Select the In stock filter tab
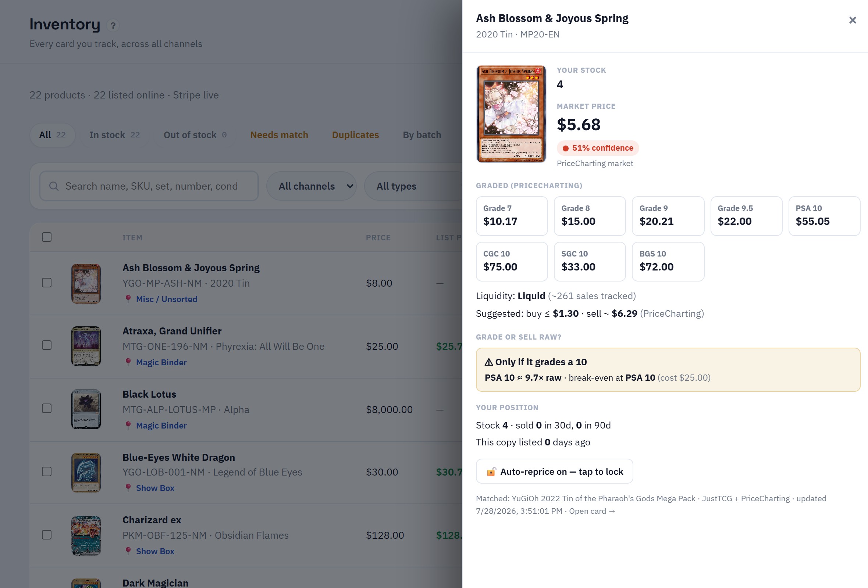Viewport: 868px width, 588px height. pyautogui.click(x=114, y=135)
